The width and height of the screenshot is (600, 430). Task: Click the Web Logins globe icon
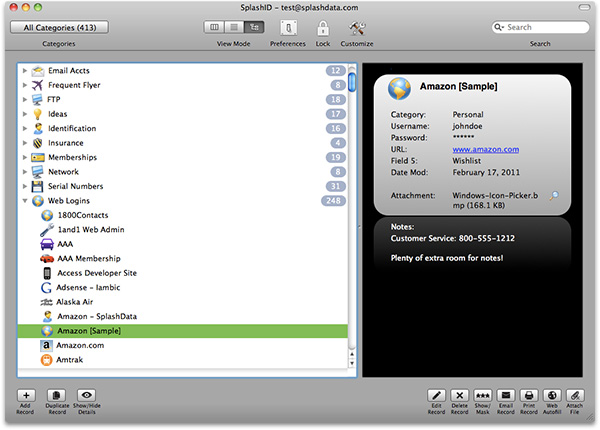click(38, 201)
